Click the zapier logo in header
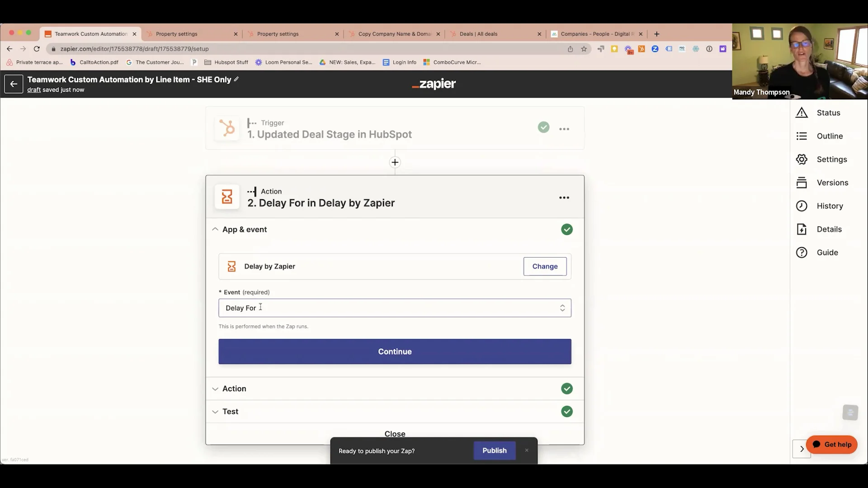Screen dimensions: 868x488 pyautogui.click(x=434, y=84)
